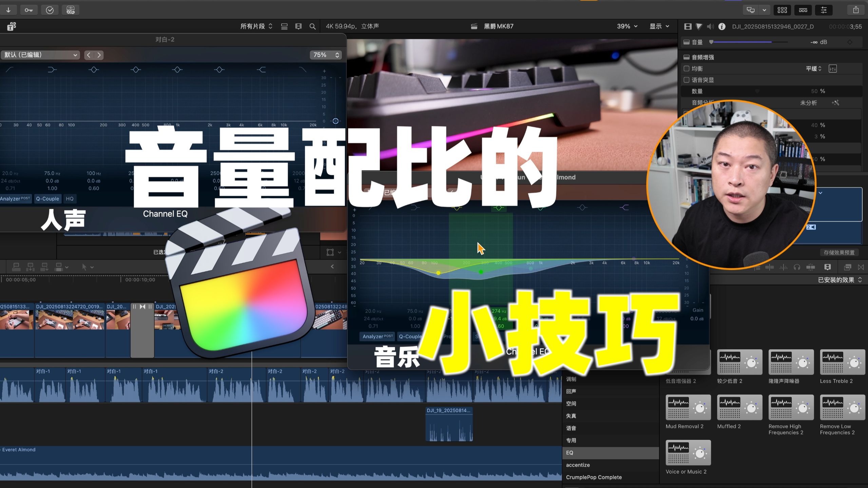Toggle the low-cut band in 对白-2 EQ

pyautogui.click(x=9, y=70)
